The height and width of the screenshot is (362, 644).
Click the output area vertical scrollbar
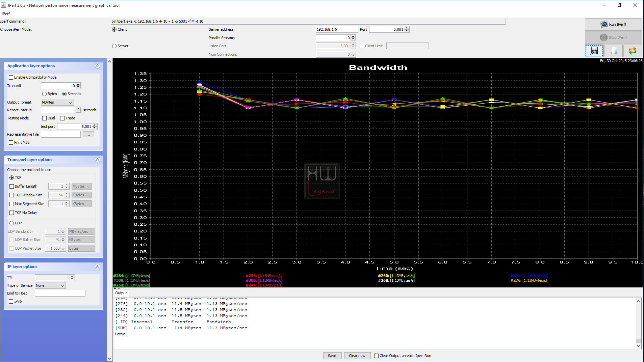(638, 323)
